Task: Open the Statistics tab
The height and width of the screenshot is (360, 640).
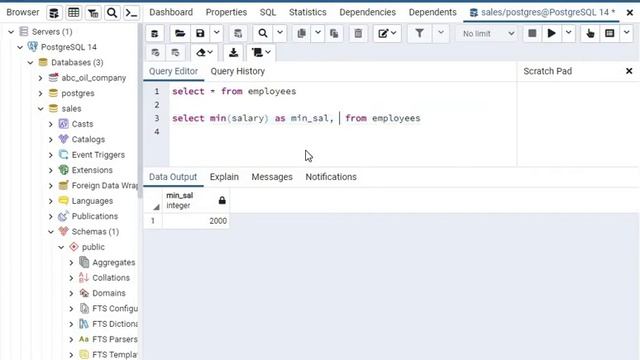Action: (x=308, y=12)
